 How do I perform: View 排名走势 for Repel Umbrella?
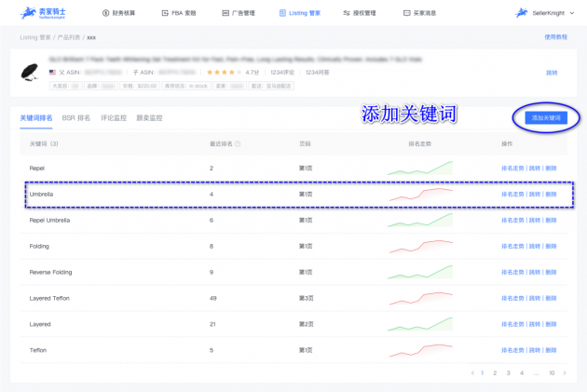[x=512, y=221]
